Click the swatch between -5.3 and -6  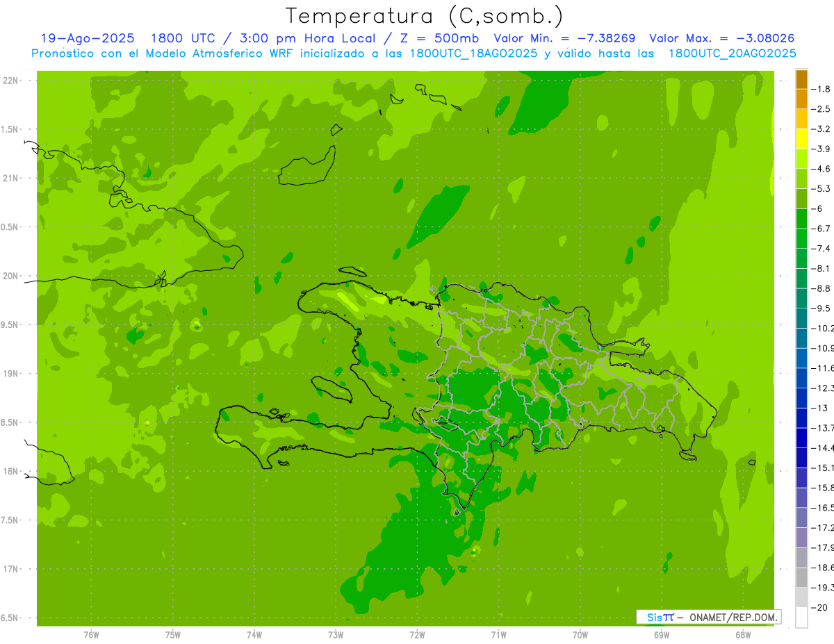click(801, 199)
